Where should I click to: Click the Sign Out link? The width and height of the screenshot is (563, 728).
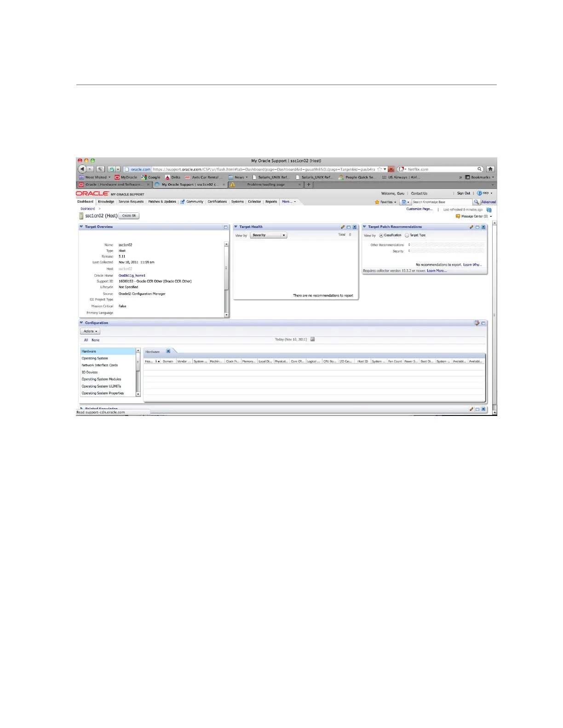pyautogui.click(x=464, y=193)
